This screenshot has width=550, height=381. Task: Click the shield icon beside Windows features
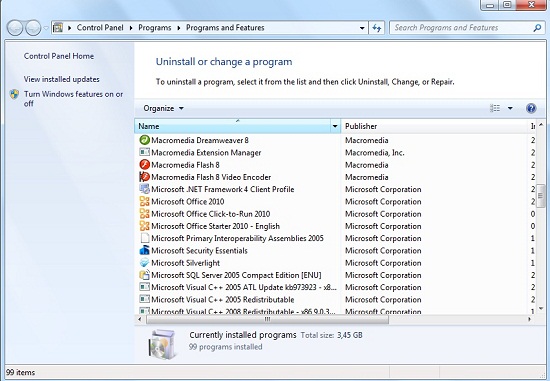click(x=14, y=94)
